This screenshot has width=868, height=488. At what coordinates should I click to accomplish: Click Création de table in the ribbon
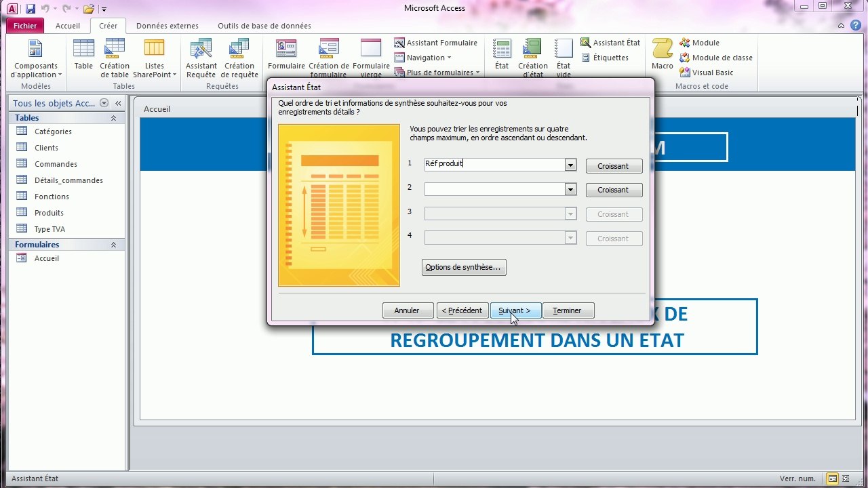coord(115,59)
